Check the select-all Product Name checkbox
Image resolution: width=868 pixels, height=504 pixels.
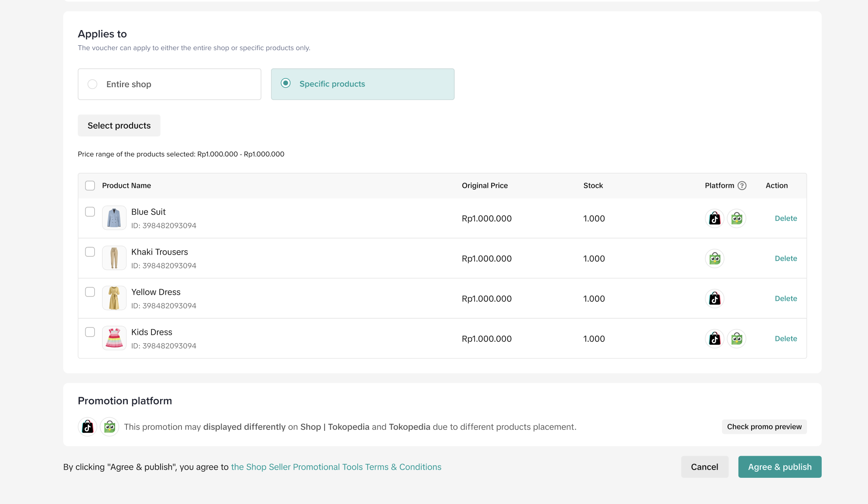pos(90,186)
